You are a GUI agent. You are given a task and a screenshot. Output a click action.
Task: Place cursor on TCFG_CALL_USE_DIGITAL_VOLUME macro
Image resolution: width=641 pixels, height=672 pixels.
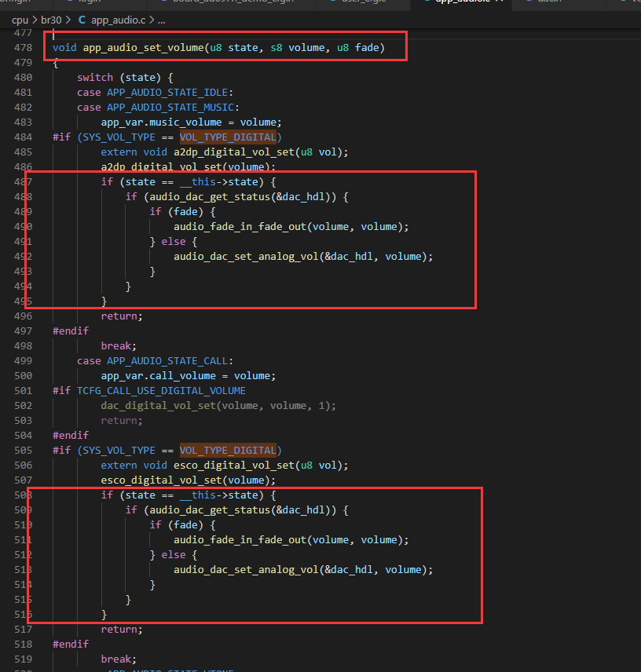click(x=161, y=391)
